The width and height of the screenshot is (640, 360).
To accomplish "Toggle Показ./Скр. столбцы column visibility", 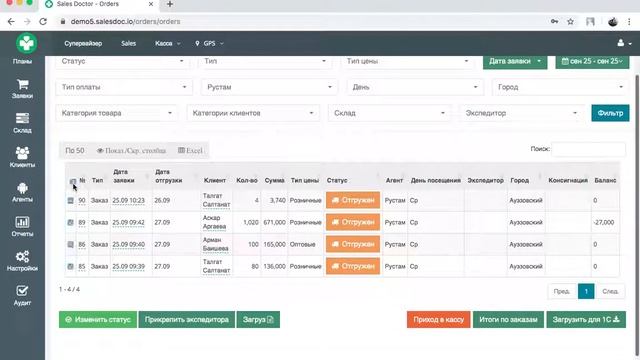I will (x=131, y=151).
